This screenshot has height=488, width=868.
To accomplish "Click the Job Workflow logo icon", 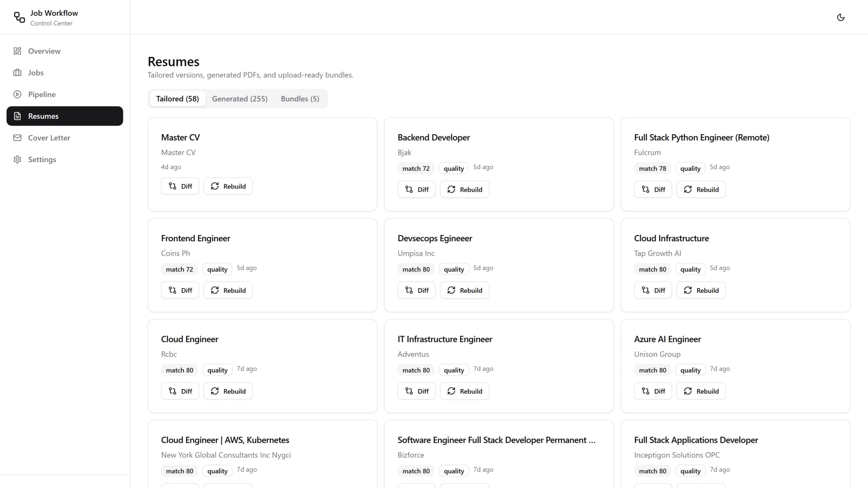I will [x=19, y=17].
